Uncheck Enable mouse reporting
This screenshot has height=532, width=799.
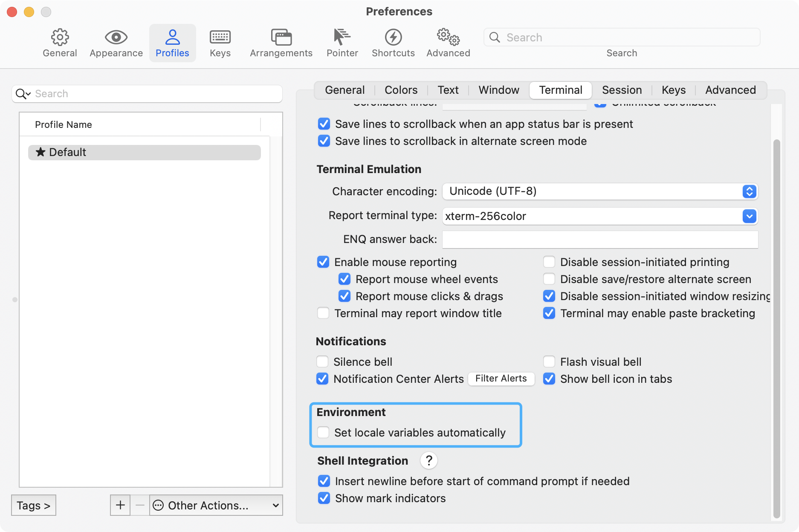[x=323, y=262]
